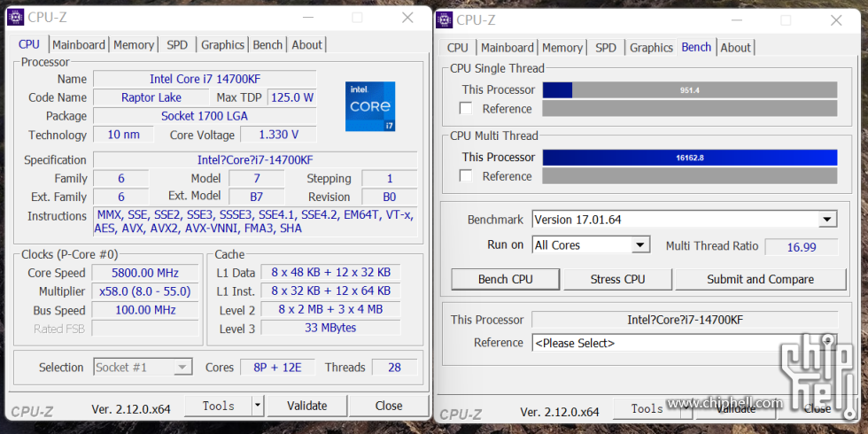Viewport: 868px width, 434px height.
Task: Open About tab in right window
Action: (735, 48)
